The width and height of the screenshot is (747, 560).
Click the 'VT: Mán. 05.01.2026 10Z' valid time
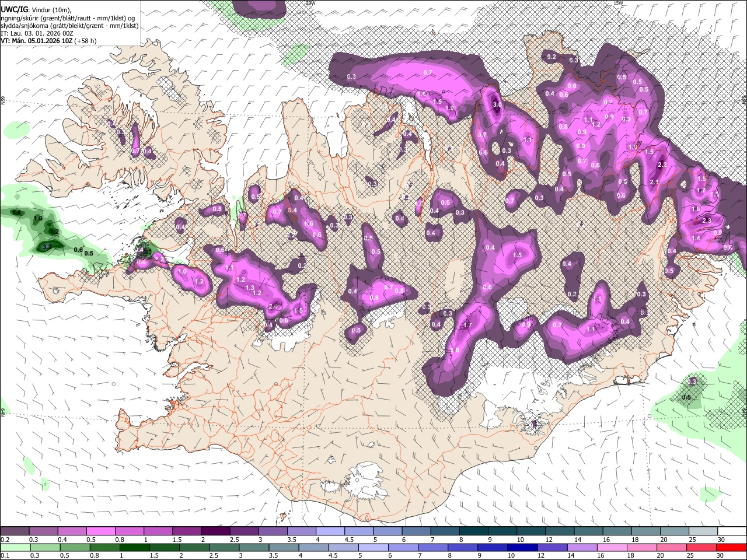36,41
